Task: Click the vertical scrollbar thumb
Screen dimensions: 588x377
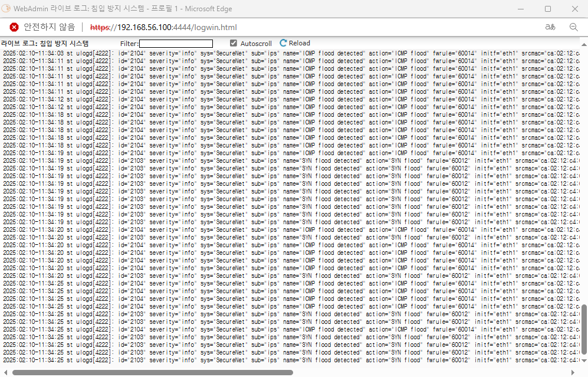Action: pyautogui.click(x=584, y=329)
